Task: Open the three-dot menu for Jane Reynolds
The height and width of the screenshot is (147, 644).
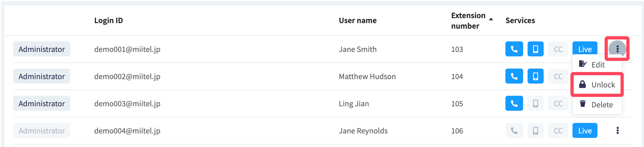Action: (x=617, y=131)
